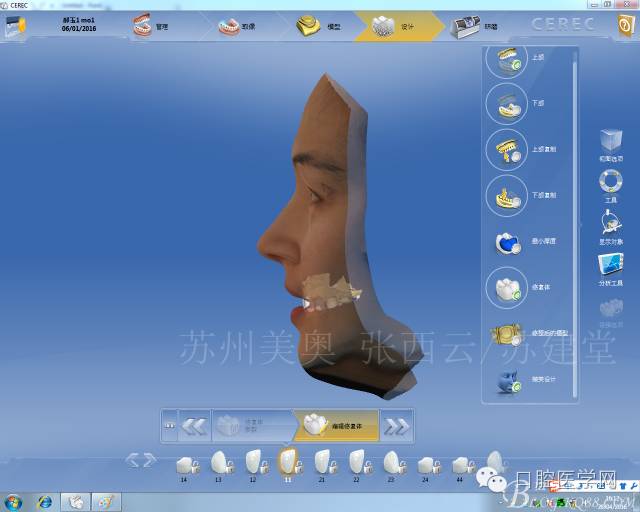Select tooth 21 in the tooth bar
The width and height of the screenshot is (640, 512).
(x=323, y=461)
